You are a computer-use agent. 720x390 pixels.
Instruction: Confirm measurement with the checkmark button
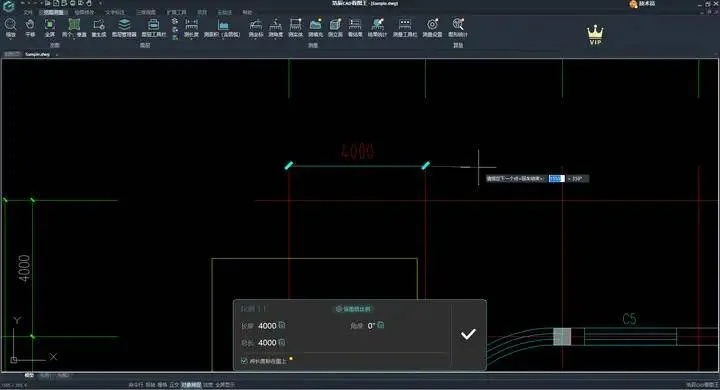468,334
